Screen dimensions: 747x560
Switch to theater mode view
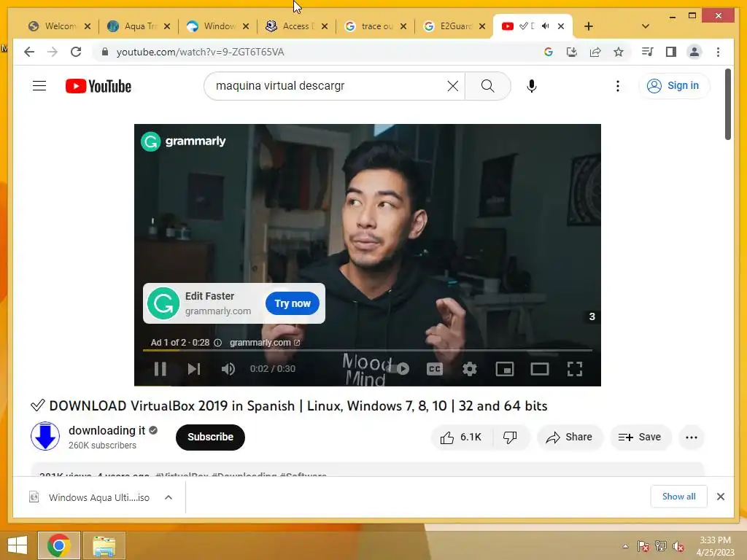tap(540, 368)
